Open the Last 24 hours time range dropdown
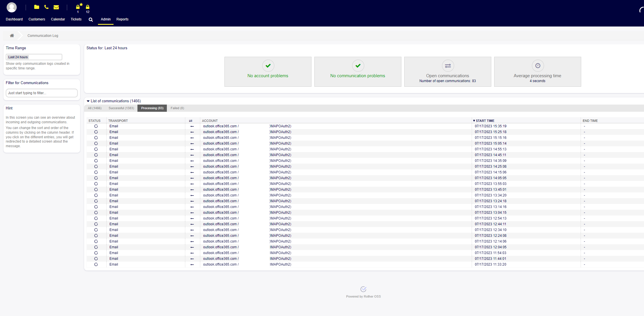644x316 pixels. coord(34,57)
